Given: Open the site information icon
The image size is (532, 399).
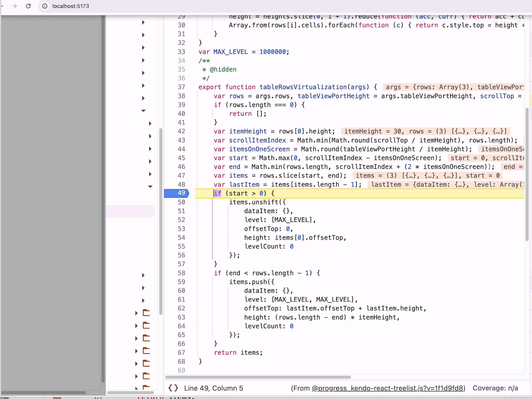Looking at the screenshot, I should [45, 6].
